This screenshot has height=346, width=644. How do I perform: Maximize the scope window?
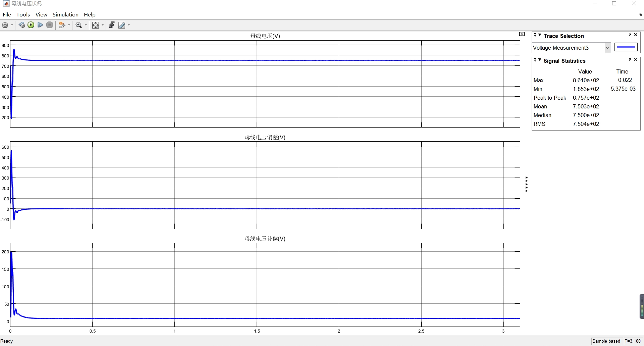pos(614,4)
